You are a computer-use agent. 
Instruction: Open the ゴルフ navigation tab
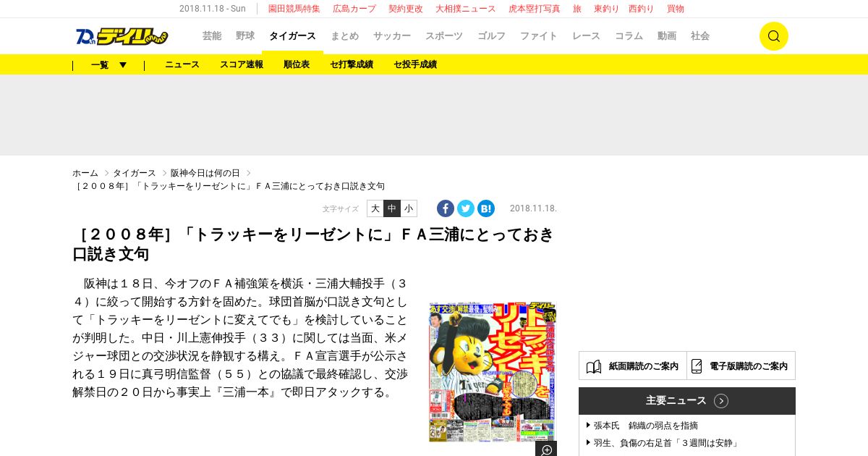click(492, 36)
